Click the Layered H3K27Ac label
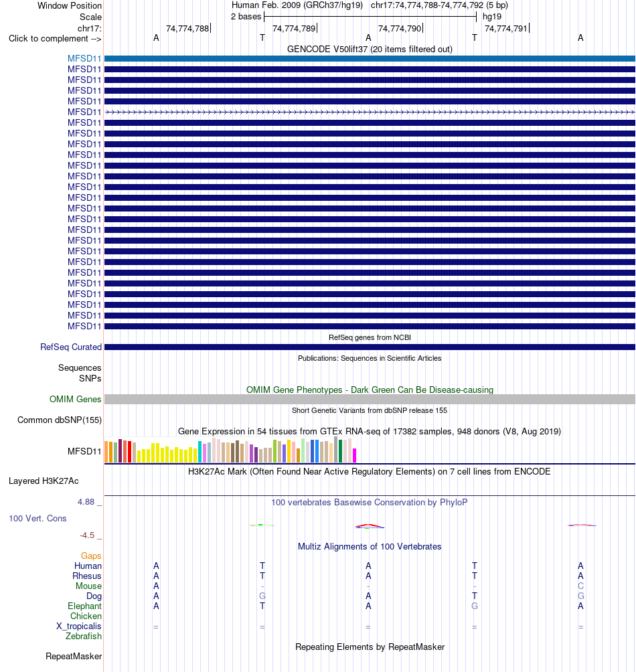636x672 pixels. pyautogui.click(x=44, y=481)
